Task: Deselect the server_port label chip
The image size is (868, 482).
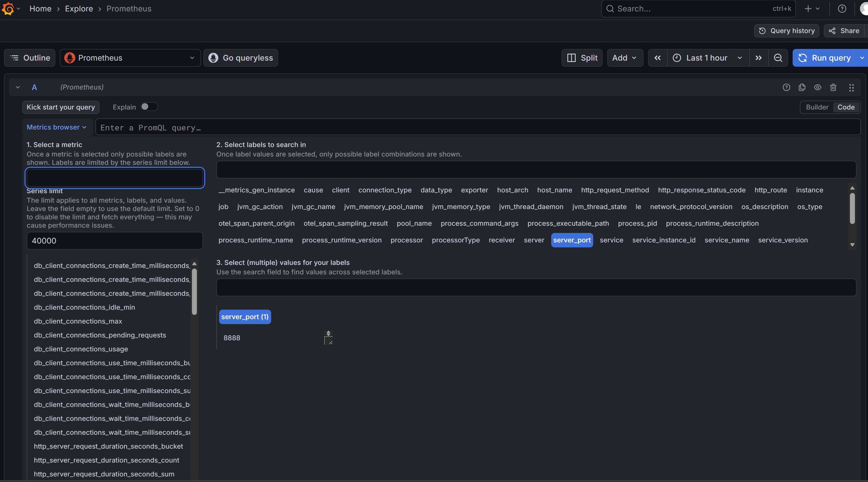Action: point(572,240)
